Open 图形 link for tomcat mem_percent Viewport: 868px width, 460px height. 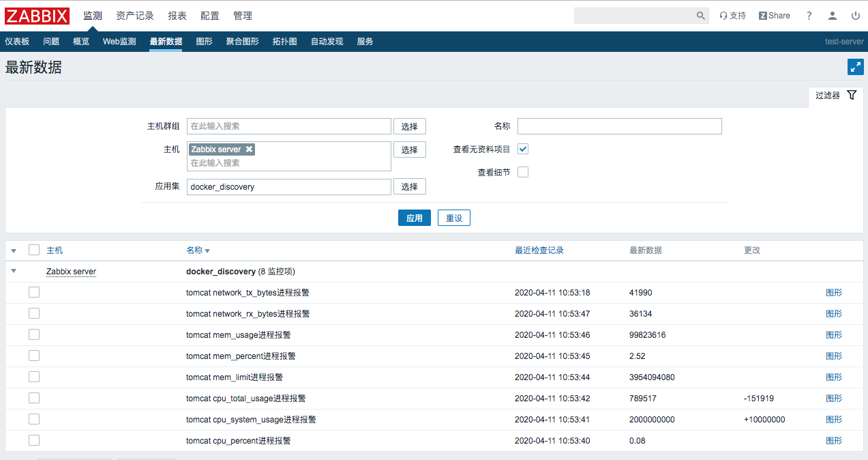(x=834, y=356)
